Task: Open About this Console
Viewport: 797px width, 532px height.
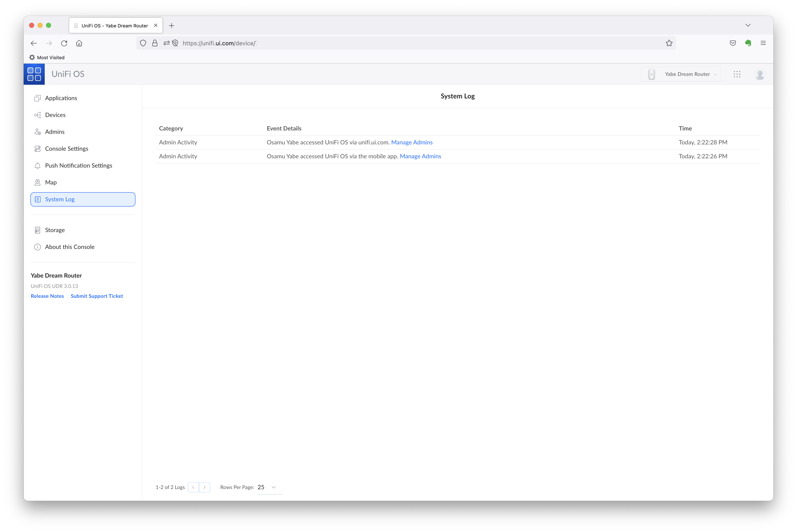Action: (83, 247)
